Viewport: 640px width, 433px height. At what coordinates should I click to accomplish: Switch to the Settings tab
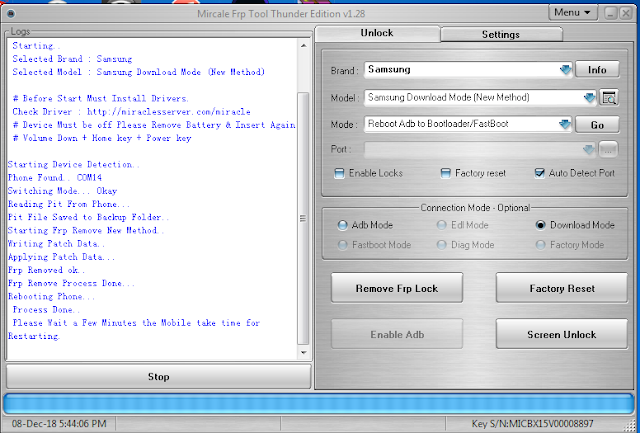point(501,35)
